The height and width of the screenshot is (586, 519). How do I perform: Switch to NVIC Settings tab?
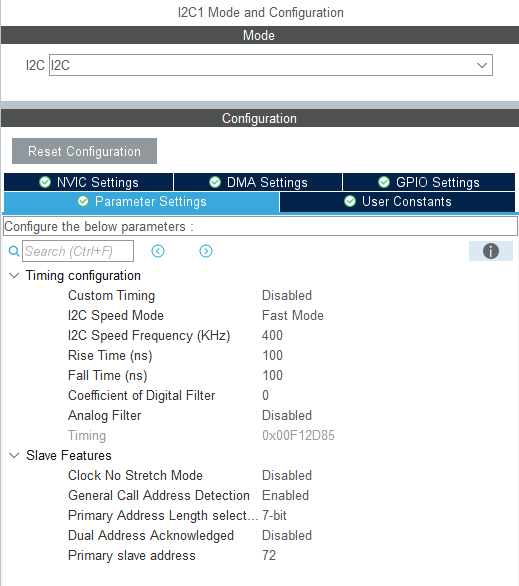click(89, 182)
